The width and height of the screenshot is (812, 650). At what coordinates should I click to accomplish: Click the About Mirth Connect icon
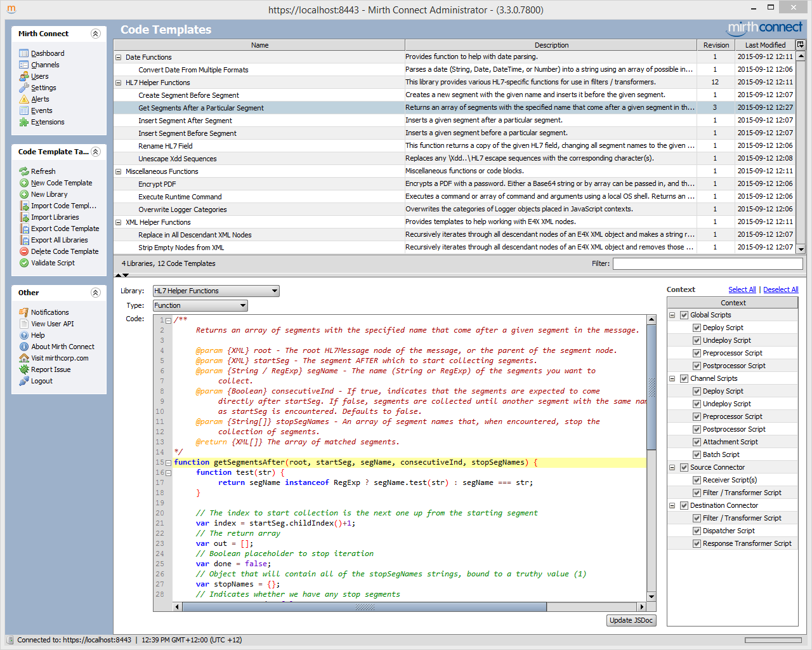[x=24, y=347]
